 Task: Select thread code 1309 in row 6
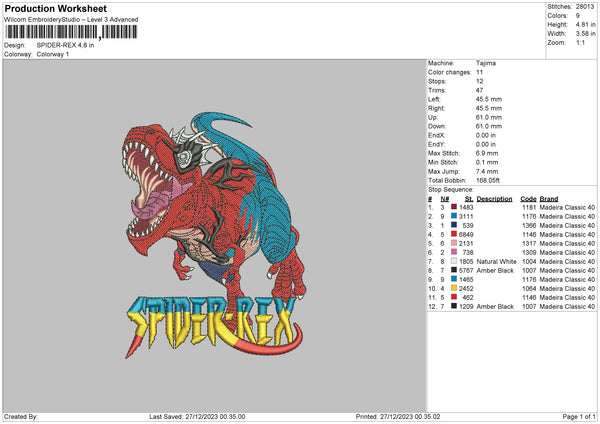coord(529,253)
